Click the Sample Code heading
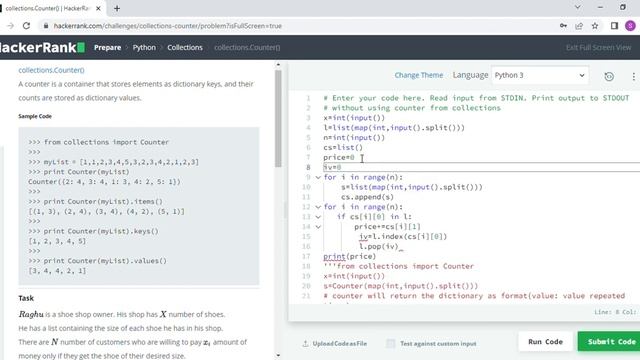Viewport: 640px width, 360px height. (x=35, y=116)
